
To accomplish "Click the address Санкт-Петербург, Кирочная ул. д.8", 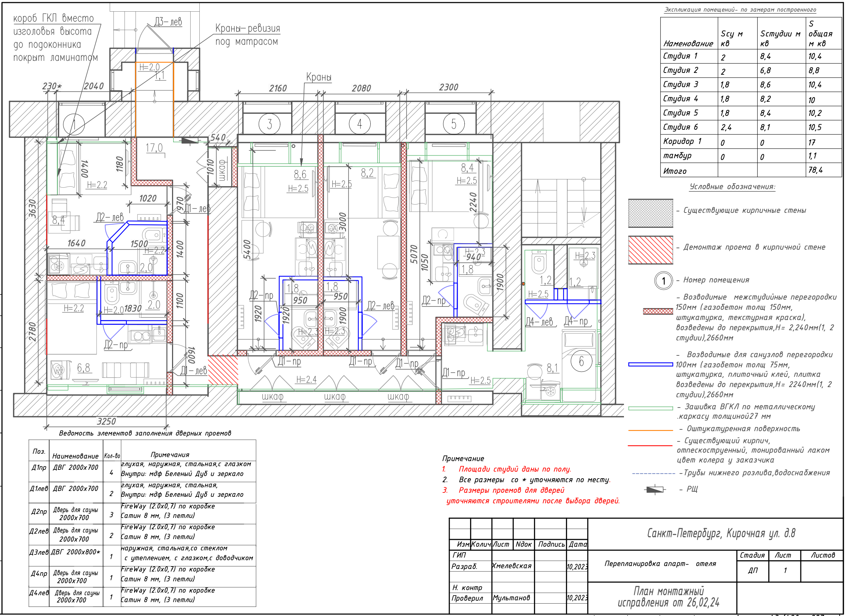I will click(x=721, y=533).
